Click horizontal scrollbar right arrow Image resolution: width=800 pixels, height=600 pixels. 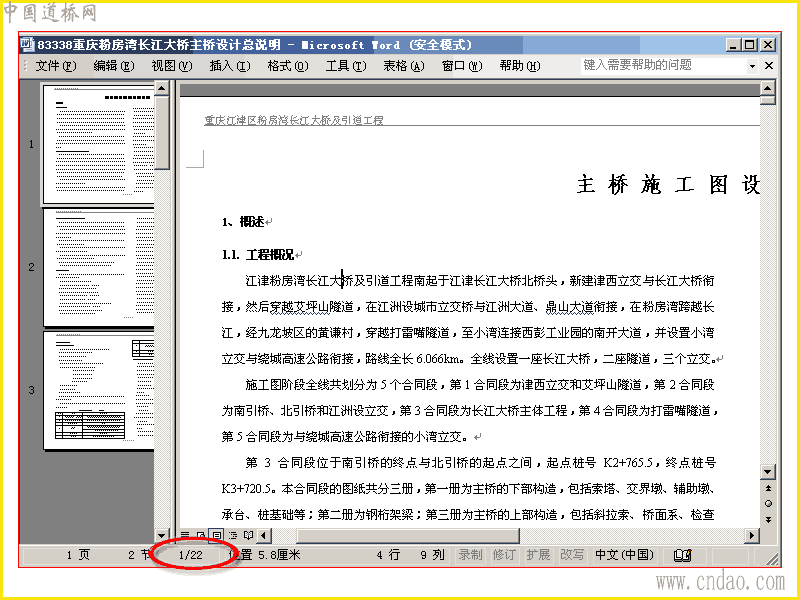[751, 535]
